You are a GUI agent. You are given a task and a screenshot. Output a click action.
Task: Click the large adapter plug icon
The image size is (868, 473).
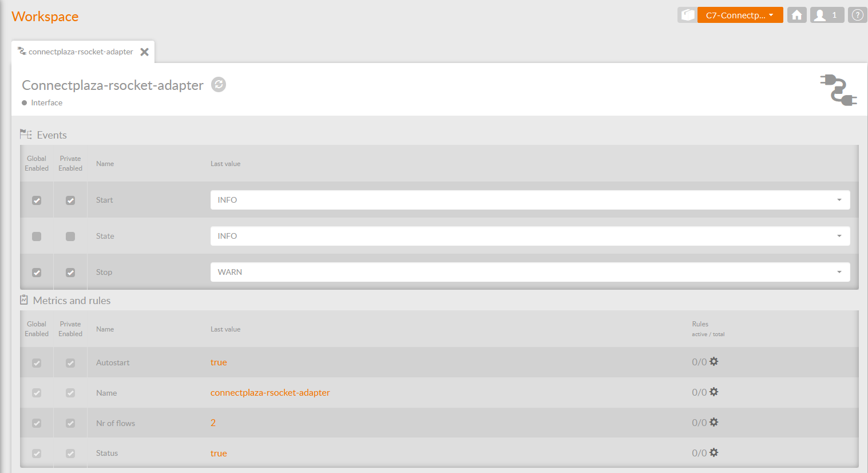click(x=838, y=90)
